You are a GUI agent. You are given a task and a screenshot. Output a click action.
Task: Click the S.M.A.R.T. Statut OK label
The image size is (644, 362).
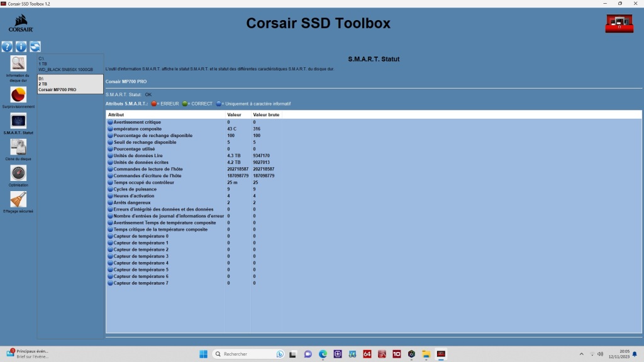point(129,96)
